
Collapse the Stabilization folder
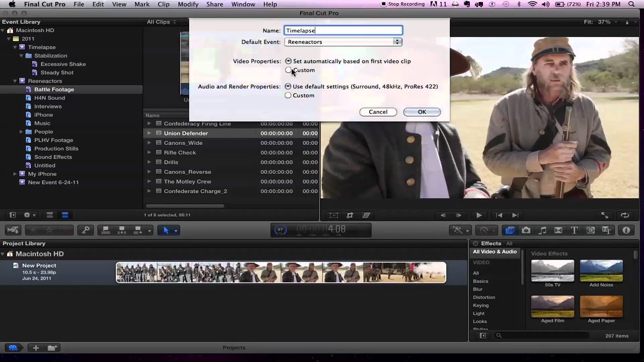click(21, 56)
